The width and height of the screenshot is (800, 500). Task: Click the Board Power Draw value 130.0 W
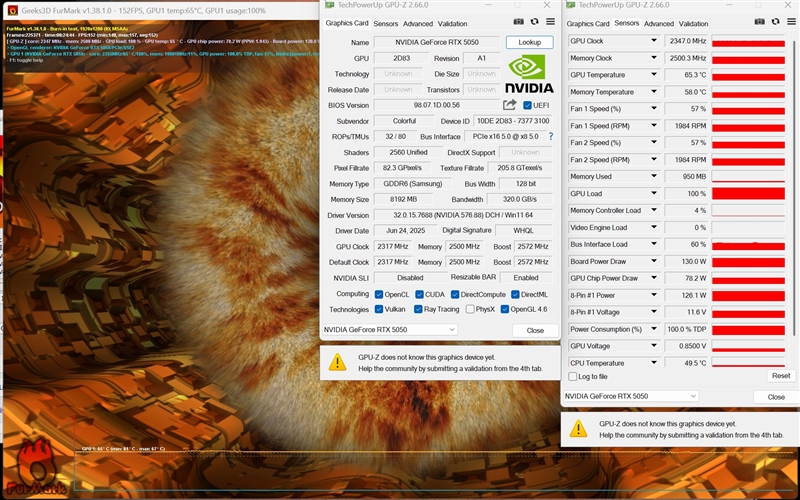pos(687,261)
